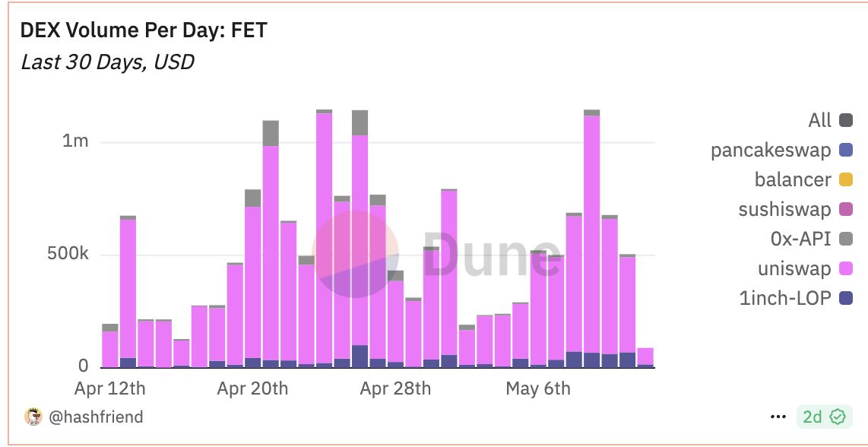Screen dimensions: 868x447
Task: Select the tallest bar near May 9th
Action: pyautogui.click(x=592, y=239)
